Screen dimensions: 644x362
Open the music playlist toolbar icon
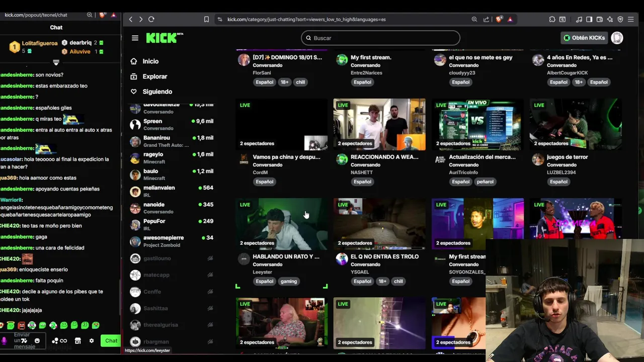tap(579, 19)
